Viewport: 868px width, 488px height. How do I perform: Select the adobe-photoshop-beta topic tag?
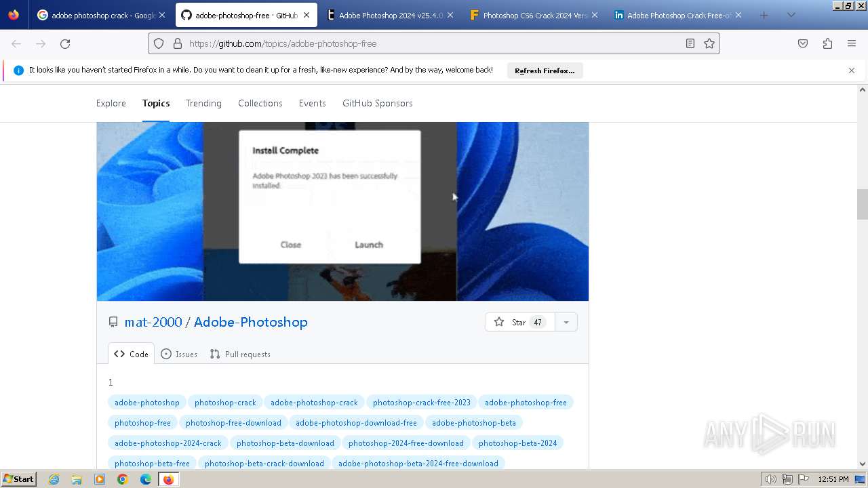(474, 423)
